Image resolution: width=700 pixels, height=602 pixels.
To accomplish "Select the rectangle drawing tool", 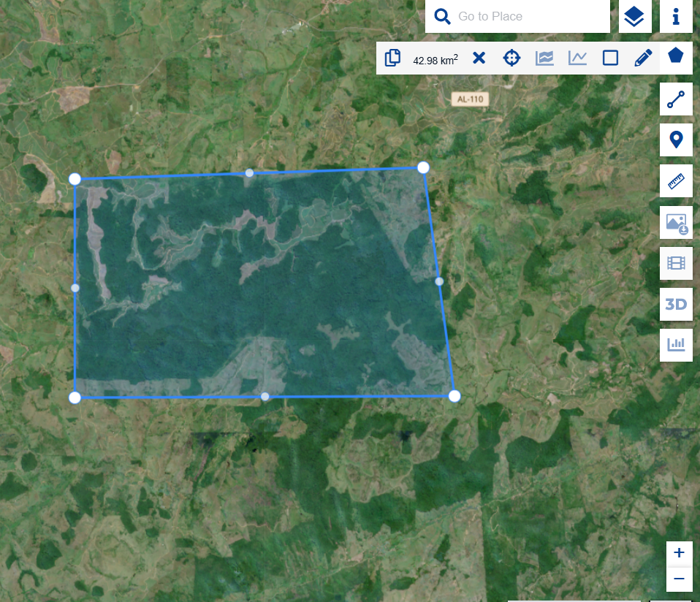I will (610, 58).
